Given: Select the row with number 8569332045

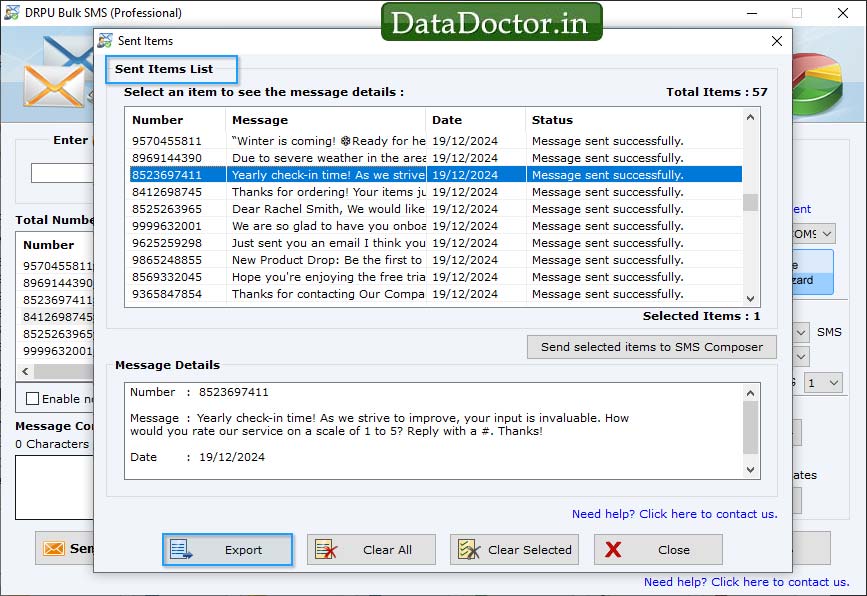Looking at the screenshot, I should (x=436, y=277).
